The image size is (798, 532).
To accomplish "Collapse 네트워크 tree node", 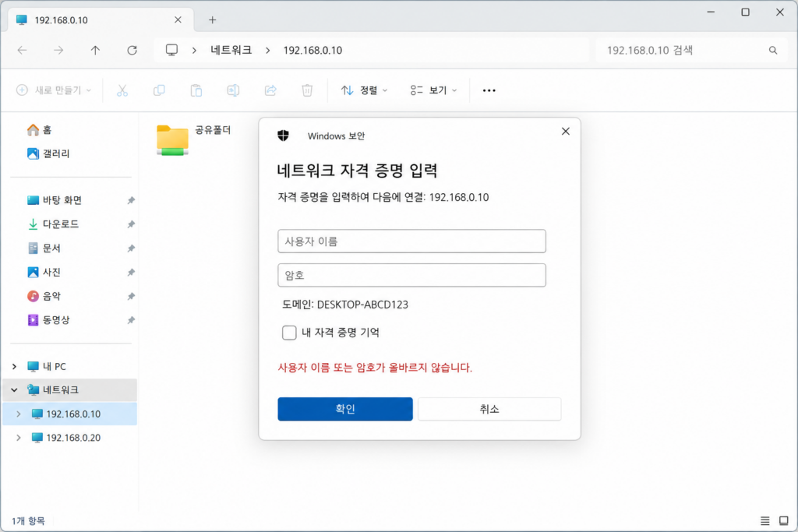I will pos(14,390).
